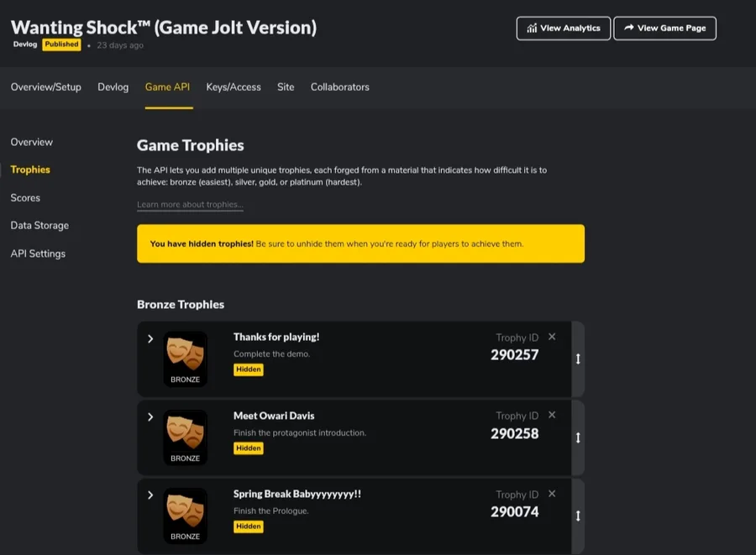The image size is (756, 555).
Task: Click the hidden trophies warning banner
Action: pyautogui.click(x=360, y=243)
